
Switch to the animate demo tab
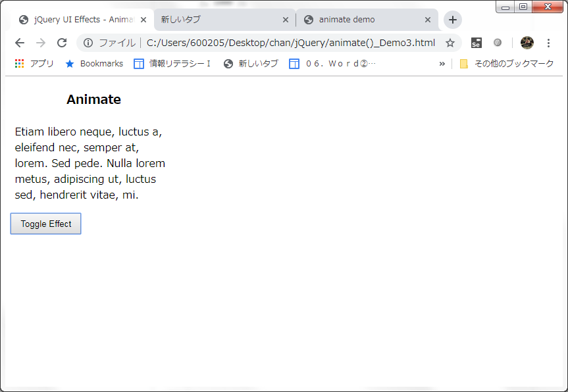coord(359,20)
